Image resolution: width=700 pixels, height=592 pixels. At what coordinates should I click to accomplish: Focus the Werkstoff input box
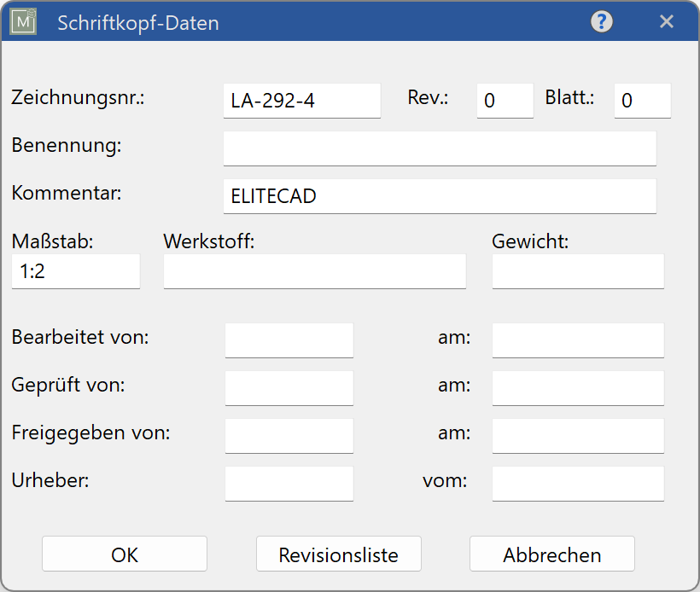click(314, 272)
